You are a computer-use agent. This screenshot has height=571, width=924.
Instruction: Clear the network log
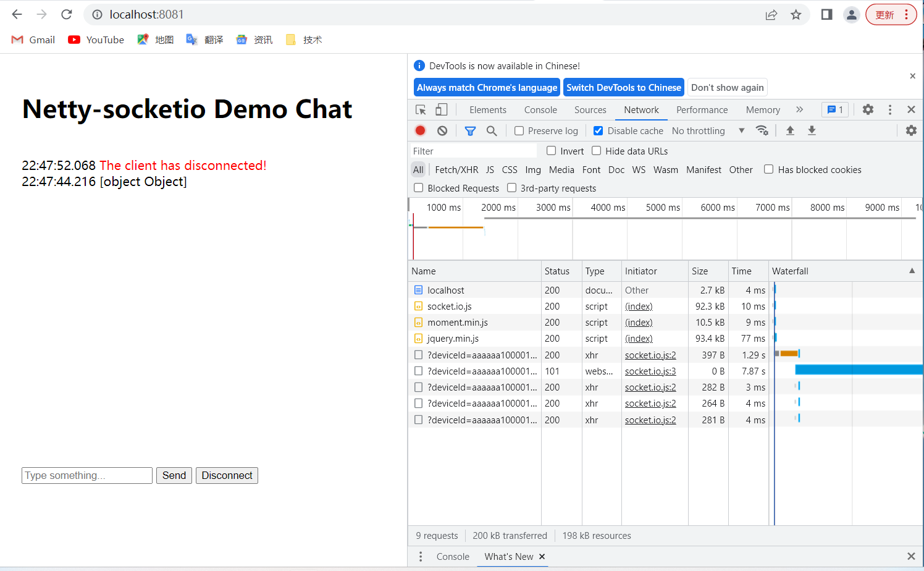tap(442, 130)
